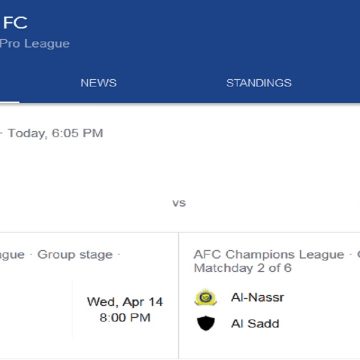
Task: Click the Al-Nassr yellow club crest
Action: (x=206, y=297)
